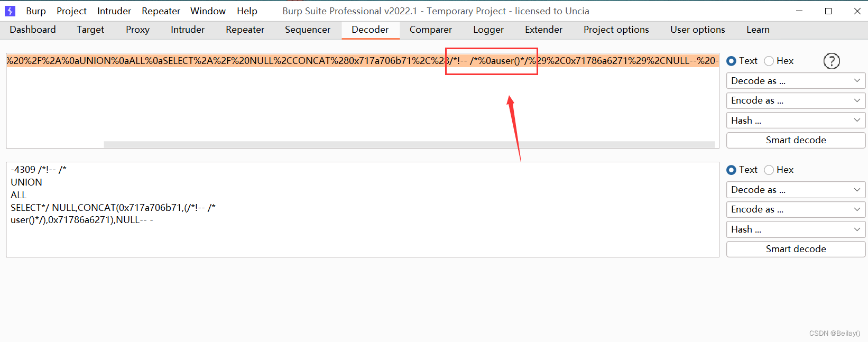Screen dimensions: 868x342
Task: Expand the first panel's Hash dropdown
Action: tap(796, 121)
